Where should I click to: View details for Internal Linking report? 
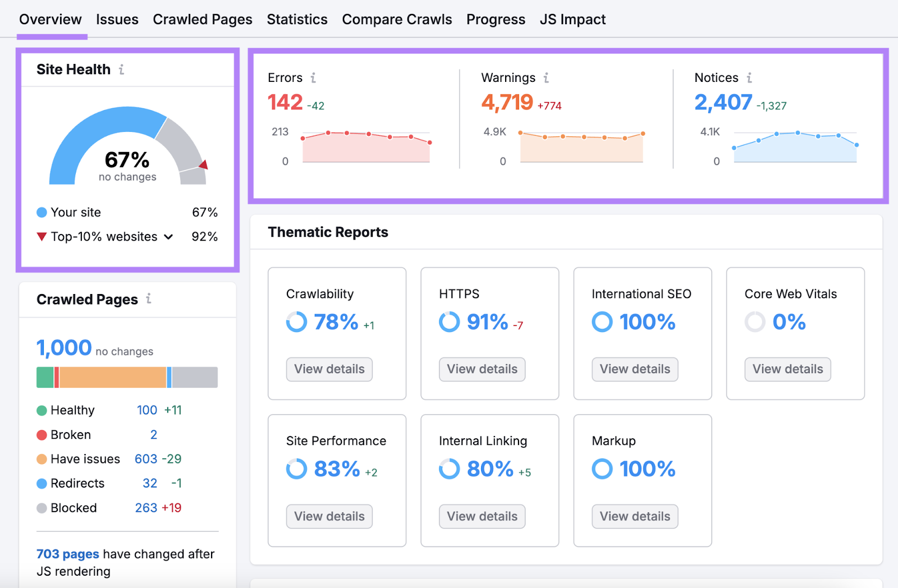click(x=482, y=516)
